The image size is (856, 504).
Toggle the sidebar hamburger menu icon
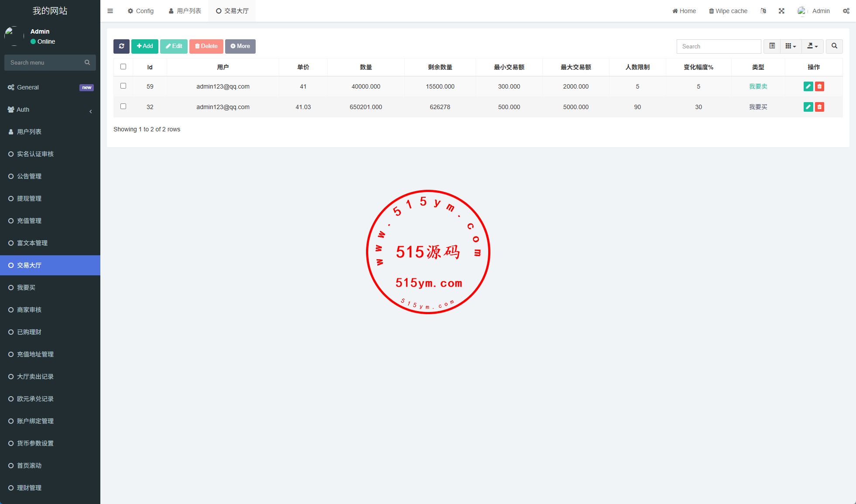[110, 11]
